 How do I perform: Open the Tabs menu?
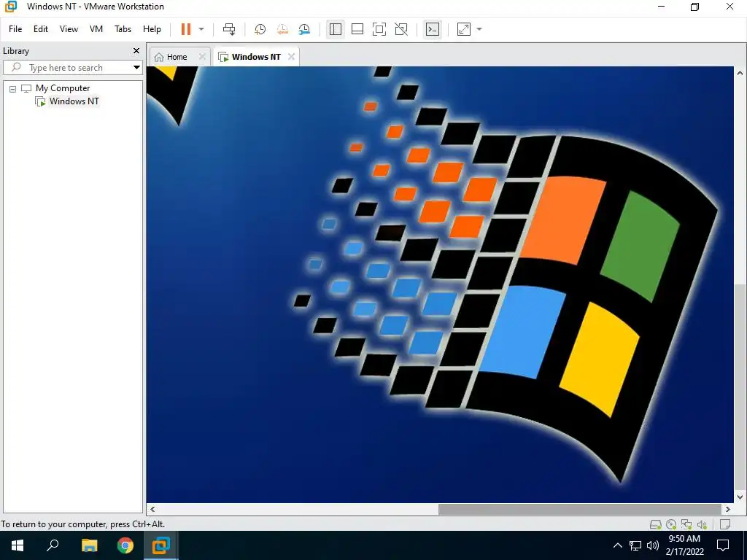(x=123, y=29)
